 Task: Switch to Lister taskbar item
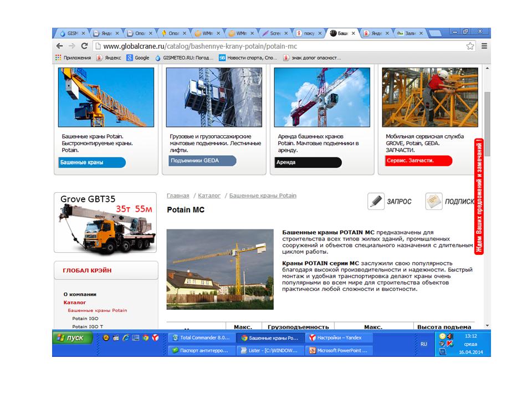click(x=270, y=350)
